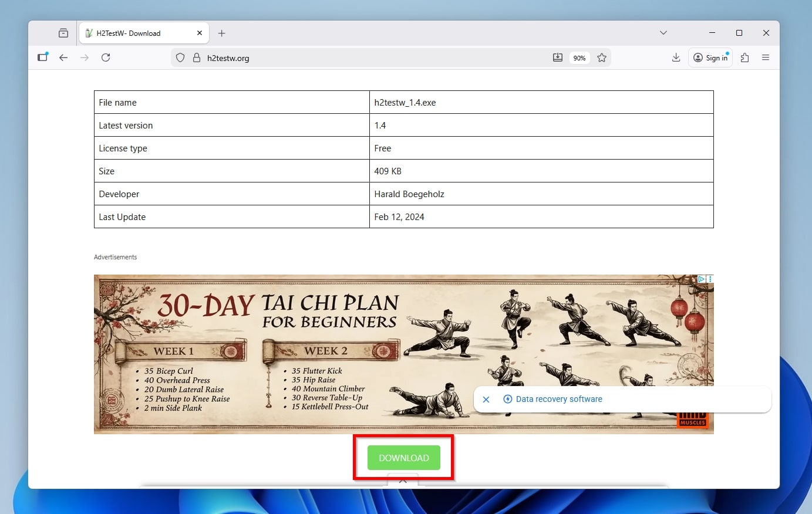Open the Tai Chi Plan advertisement banner
This screenshot has width=812, height=514.
click(404, 354)
